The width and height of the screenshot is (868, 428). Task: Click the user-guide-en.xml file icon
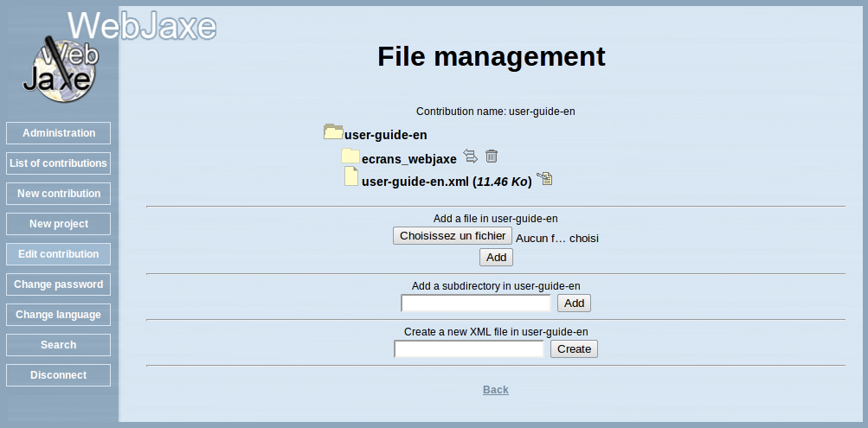350,177
